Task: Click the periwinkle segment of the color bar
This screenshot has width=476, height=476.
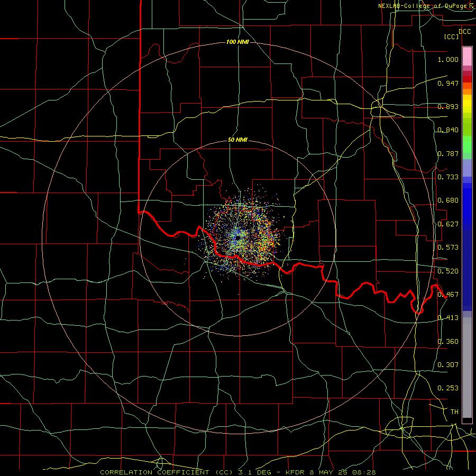Action: [x=467, y=168]
